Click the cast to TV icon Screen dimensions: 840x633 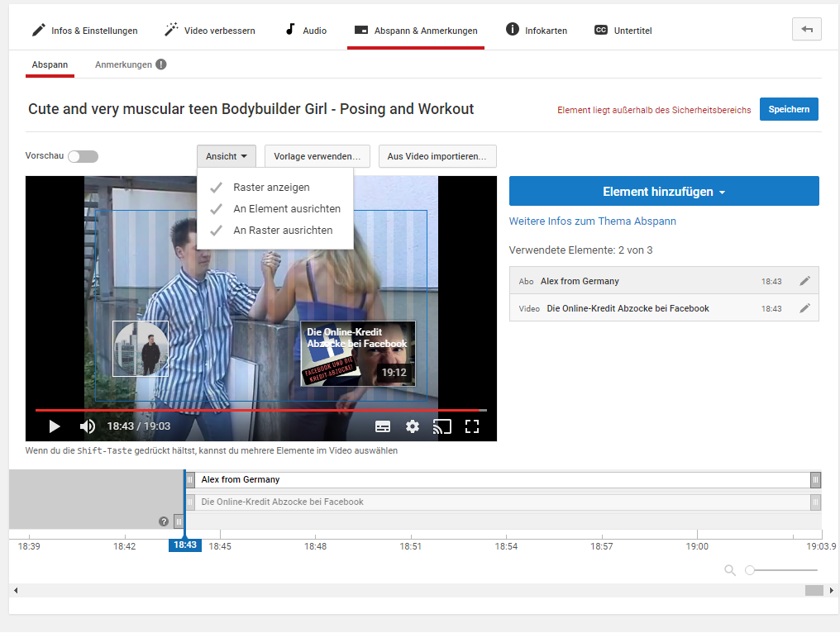pyautogui.click(x=442, y=426)
